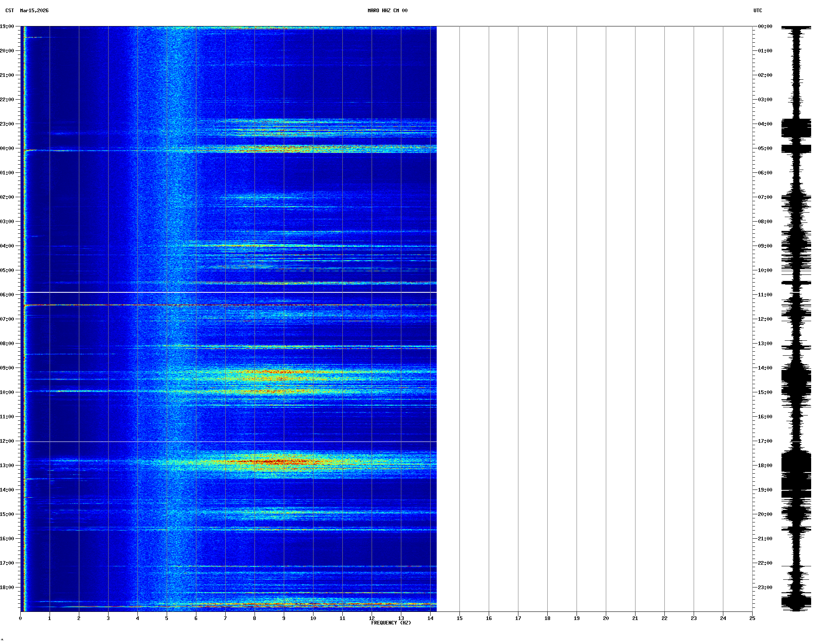Click the 23:00 UTC right axis label
This screenshot has width=814, height=644.
(x=765, y=587)
